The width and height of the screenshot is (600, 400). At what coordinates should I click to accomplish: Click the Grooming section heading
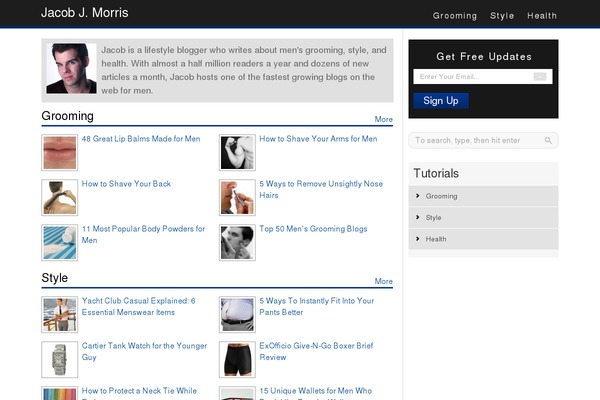click(67, 116)
